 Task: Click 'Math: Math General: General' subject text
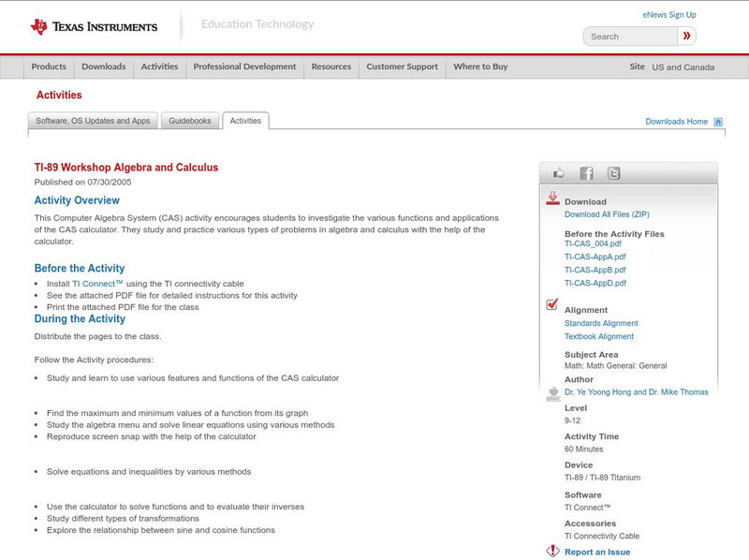click(616, 366)
